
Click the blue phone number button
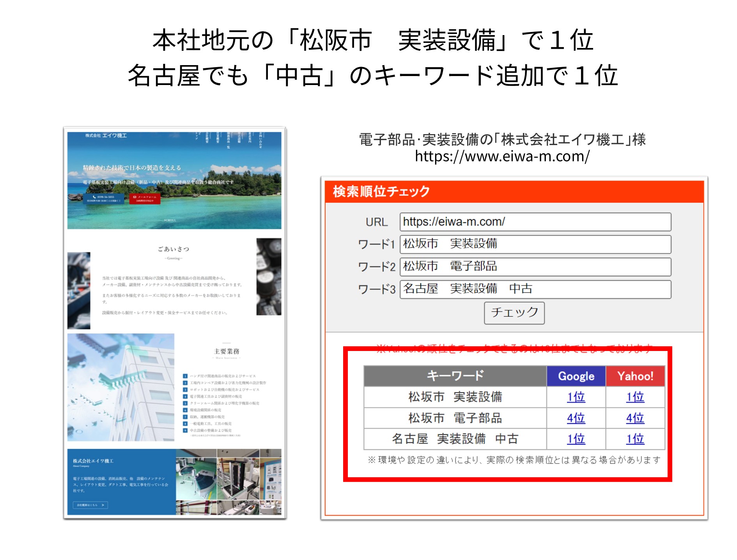tap(103, 198)
